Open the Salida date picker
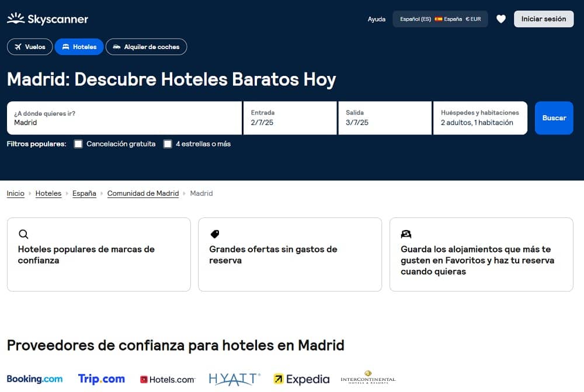Screen dimensions: 584x392 point(385,118)
